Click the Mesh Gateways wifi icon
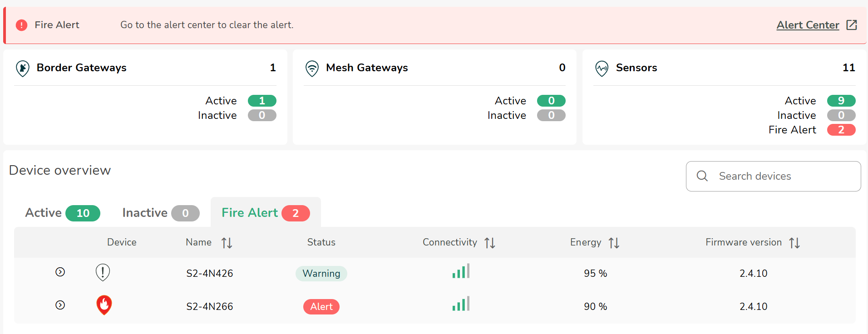 point(312,68)
